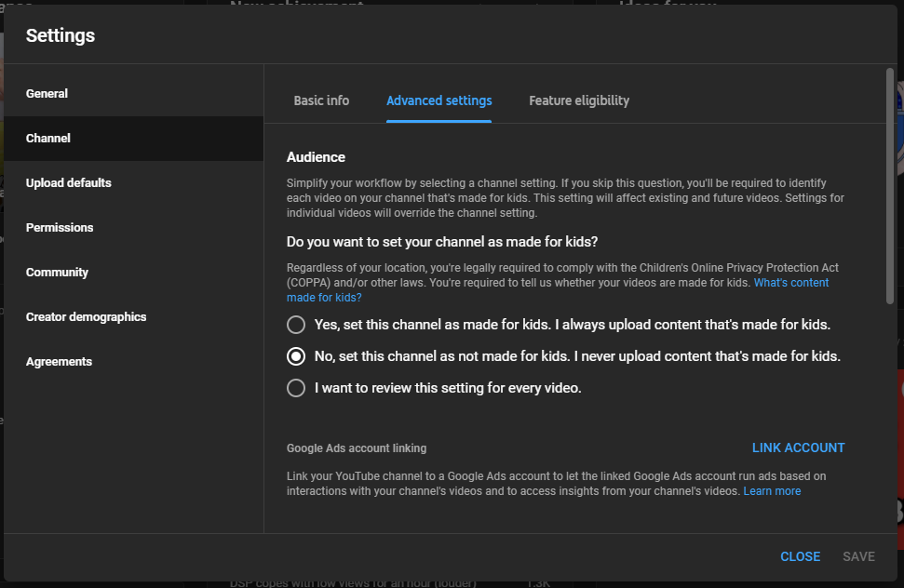Click LINK ACCOUNT for Google Ads
Viewport: 904px width, 588px height.
point(798,448)
